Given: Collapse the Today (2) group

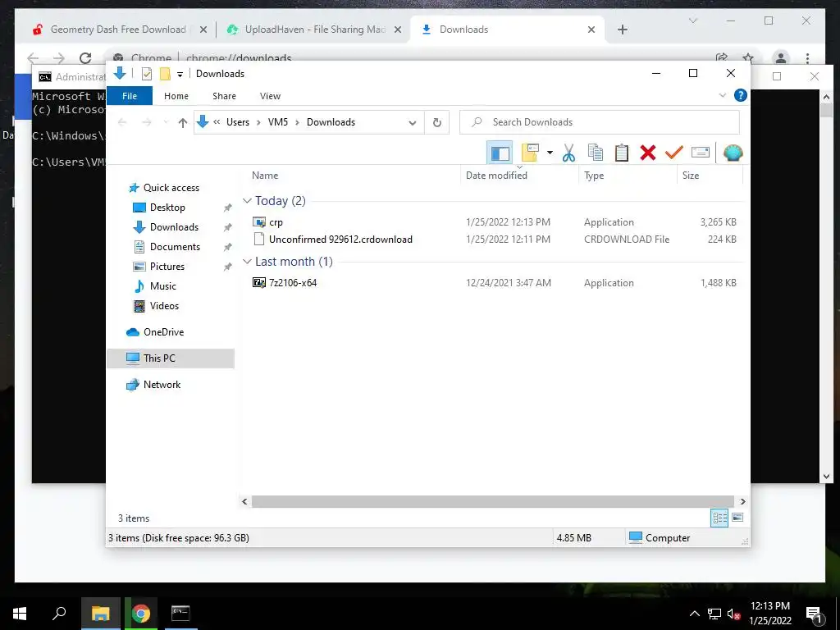Looking at the screenshot, I should tap(247, 201).
